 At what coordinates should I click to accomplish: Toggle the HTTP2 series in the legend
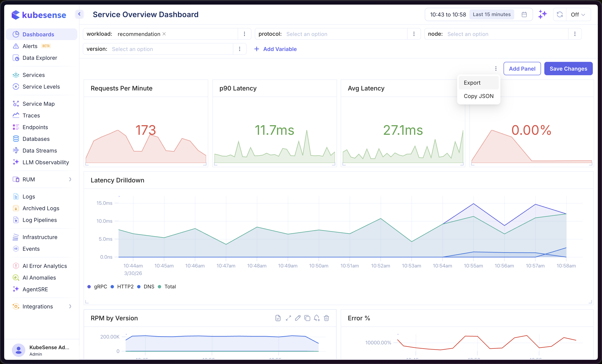(122, 287)
